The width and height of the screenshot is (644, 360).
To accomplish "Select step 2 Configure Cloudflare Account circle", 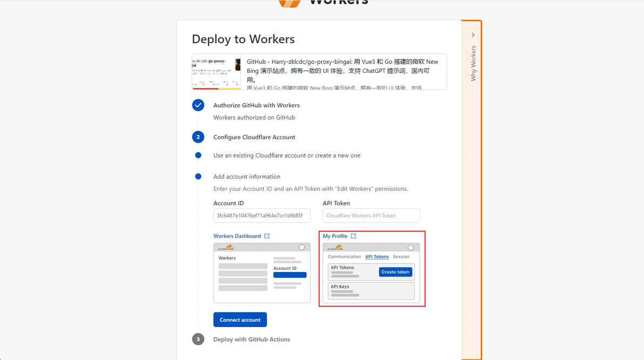I will [x=198, y=137].
